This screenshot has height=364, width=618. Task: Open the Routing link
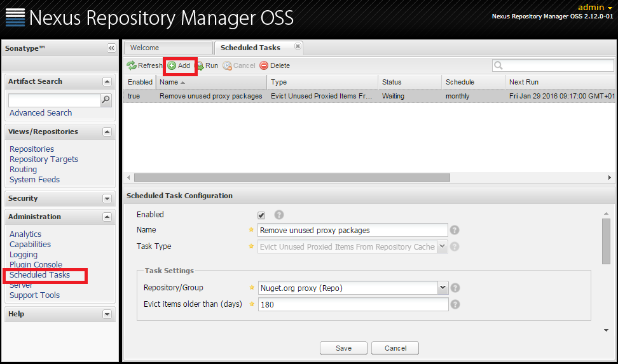[x=23, y=170]
